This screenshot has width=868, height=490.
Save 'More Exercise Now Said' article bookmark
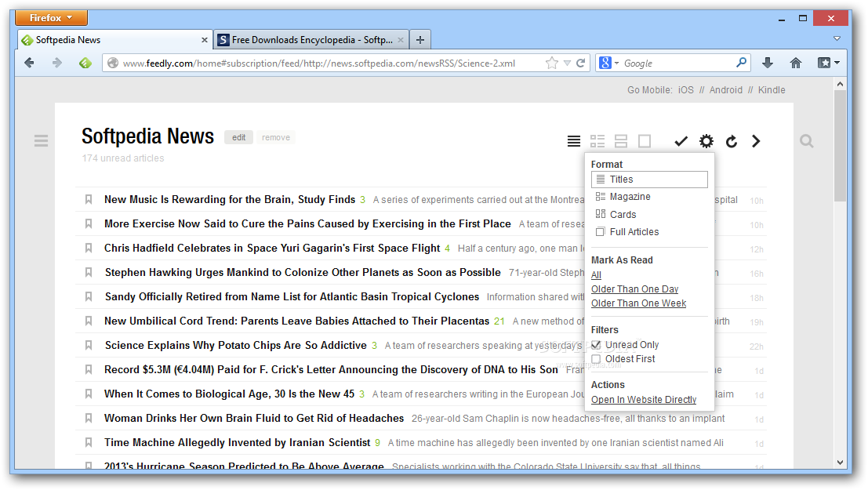point(89,223)
